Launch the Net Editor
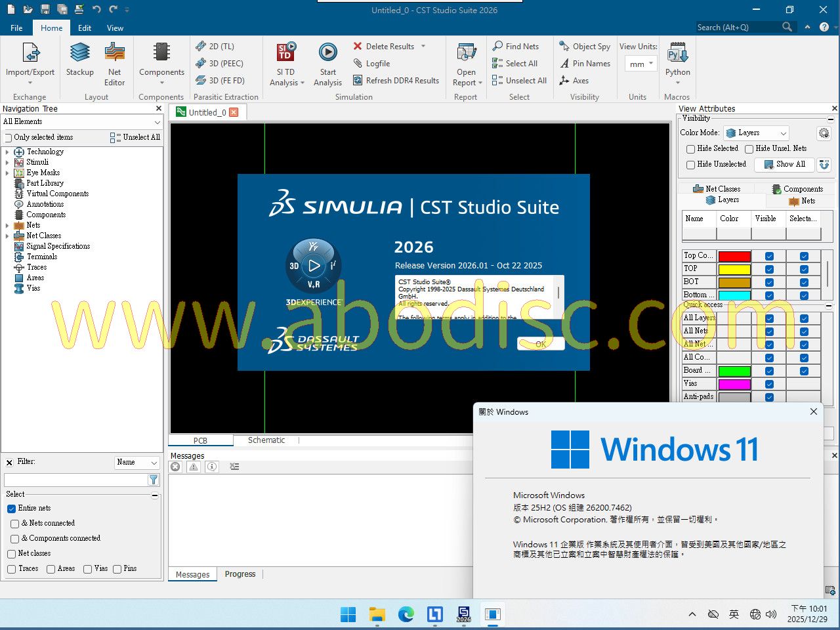Screen dimensions: 840x630 point(114,58)
